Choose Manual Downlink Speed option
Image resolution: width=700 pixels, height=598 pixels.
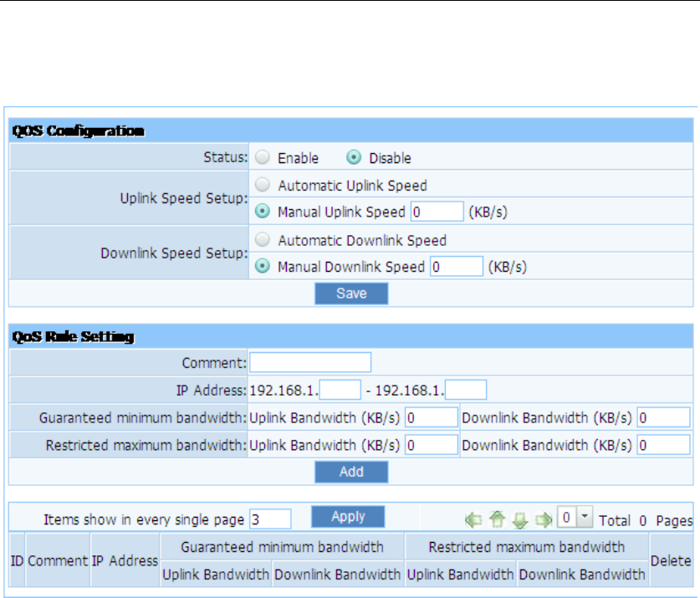click(x=263, y=266)
